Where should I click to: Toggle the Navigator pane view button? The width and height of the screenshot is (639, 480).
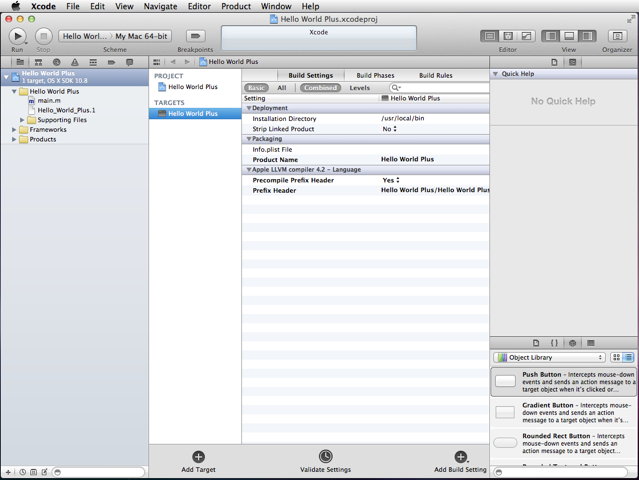click(x=551, y=36)
